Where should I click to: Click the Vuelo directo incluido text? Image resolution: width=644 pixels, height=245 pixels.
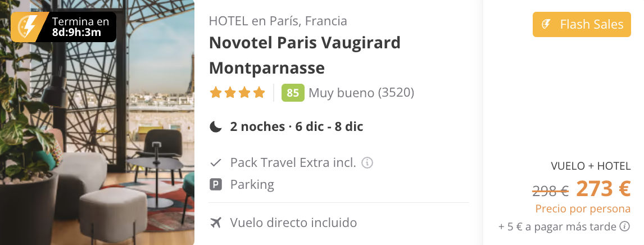tap(293, 223)
